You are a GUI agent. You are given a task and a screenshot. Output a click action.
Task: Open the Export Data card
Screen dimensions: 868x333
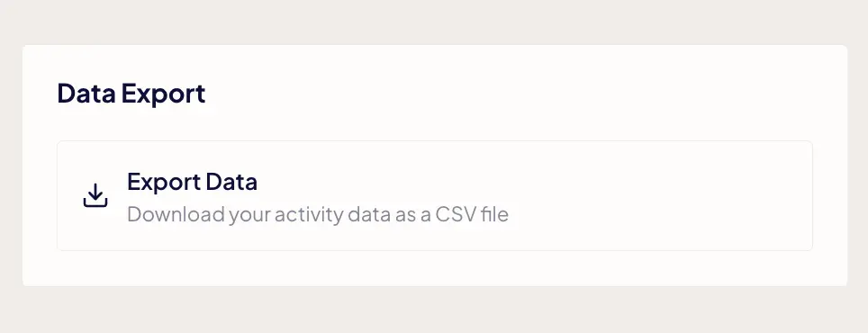[435, 195]
